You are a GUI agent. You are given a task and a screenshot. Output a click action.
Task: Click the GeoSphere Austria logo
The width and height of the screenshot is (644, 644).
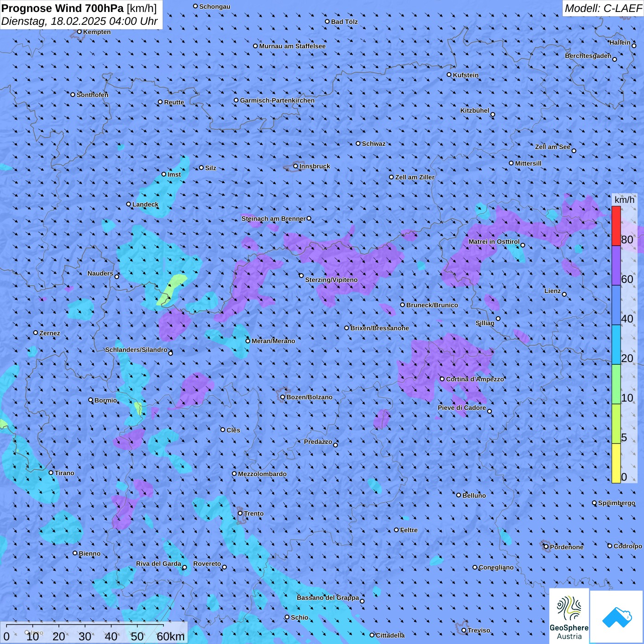click(569, 617)
